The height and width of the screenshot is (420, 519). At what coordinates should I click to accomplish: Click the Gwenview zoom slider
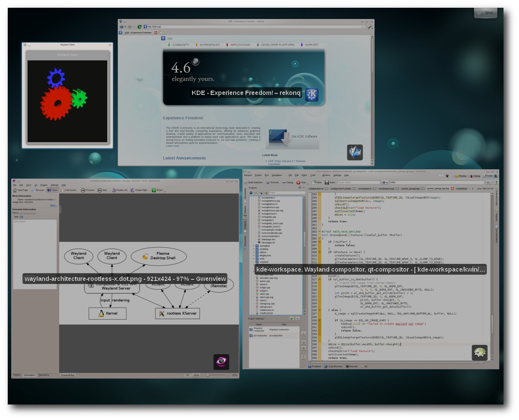pos(215,375)
